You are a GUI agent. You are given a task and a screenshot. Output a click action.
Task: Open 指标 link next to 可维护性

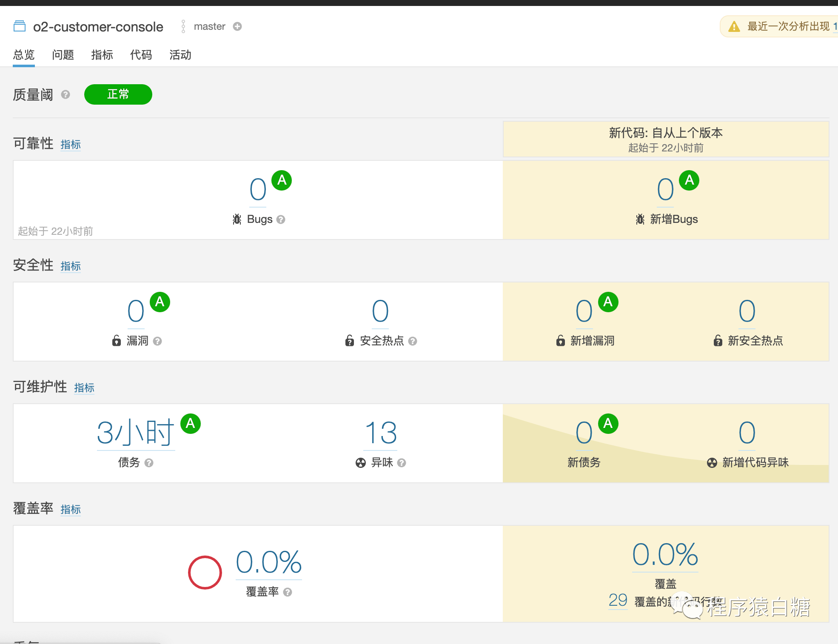84,388
